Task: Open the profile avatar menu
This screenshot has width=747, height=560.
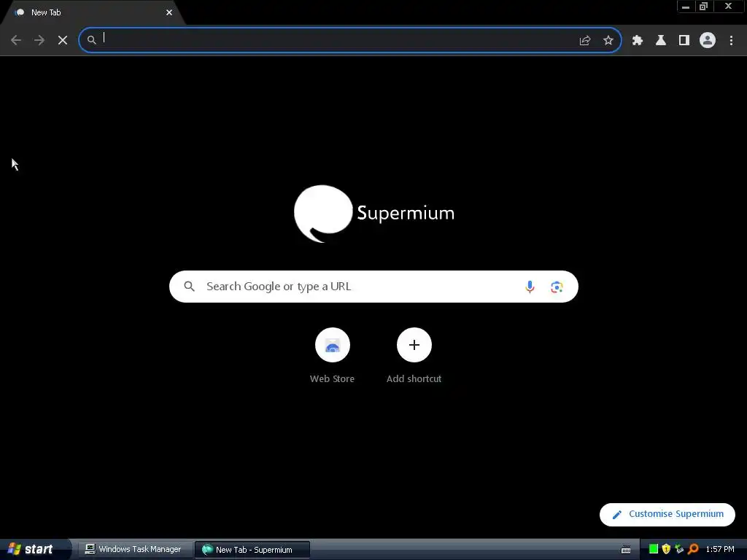Action: pos(708,40)
